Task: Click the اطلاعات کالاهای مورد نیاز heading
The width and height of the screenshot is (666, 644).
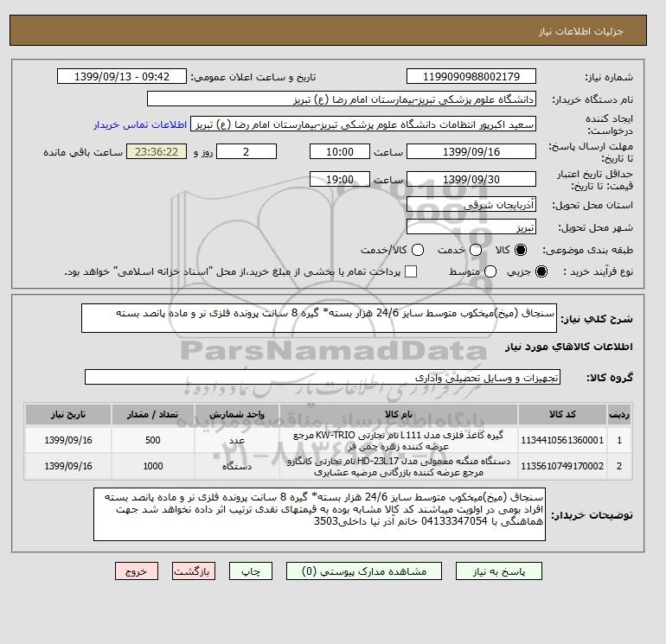Action: [x=569, y=347]
